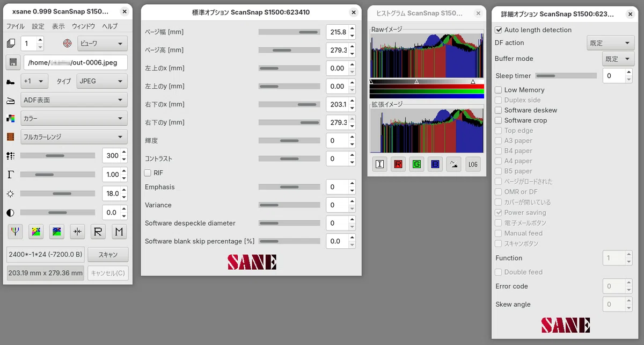
Task: Enable the Software deskew checkbox
Action: (499, 110)
